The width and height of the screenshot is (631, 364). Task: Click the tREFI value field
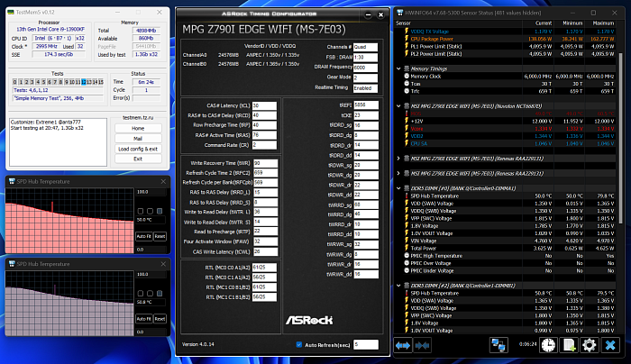(366, 105)
